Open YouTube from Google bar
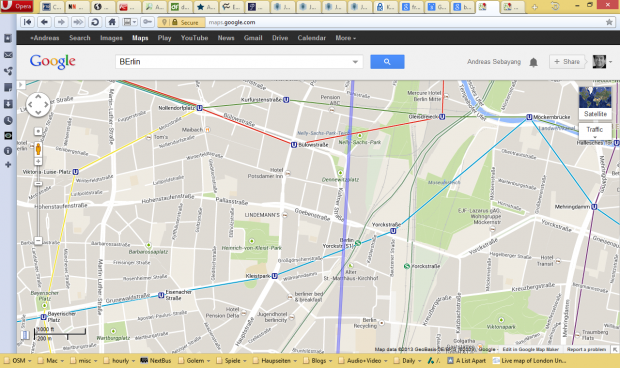 coord(194,38)
